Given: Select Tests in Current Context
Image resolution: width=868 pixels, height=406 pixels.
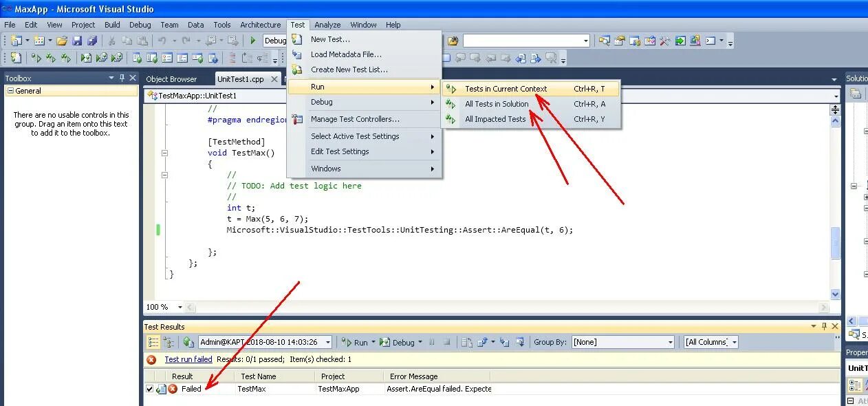Looking at the screenshot, I should 531,89.
